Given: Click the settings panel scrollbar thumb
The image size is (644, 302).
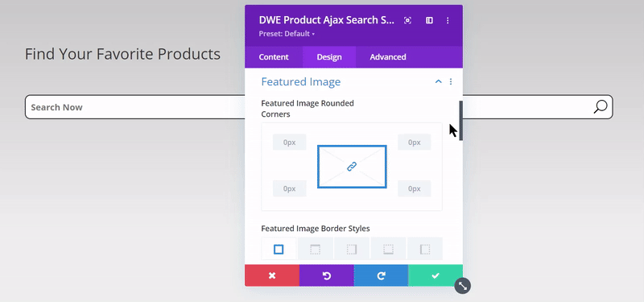Looking at the screenshot, I should pyautogui.click(x=460, y=121).
